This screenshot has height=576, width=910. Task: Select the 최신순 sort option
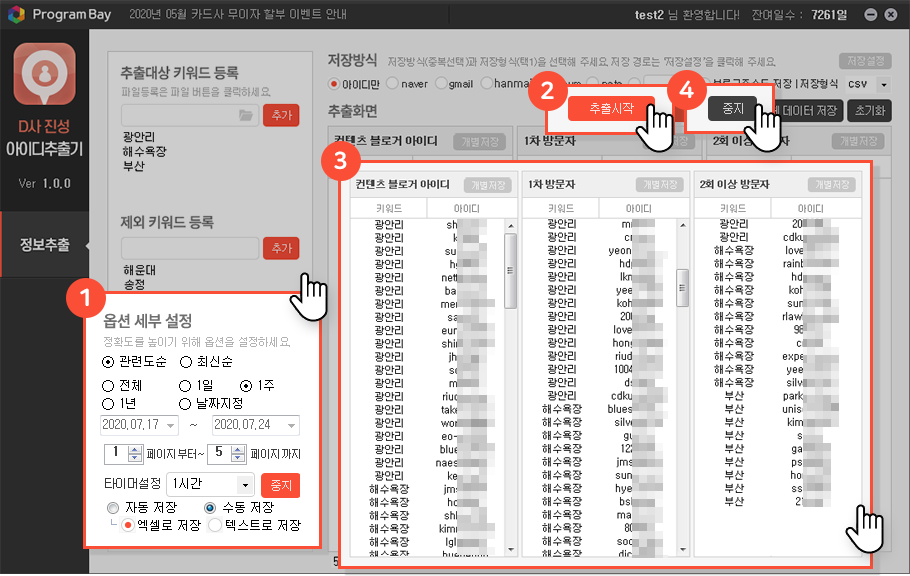[x=186, y=362]
